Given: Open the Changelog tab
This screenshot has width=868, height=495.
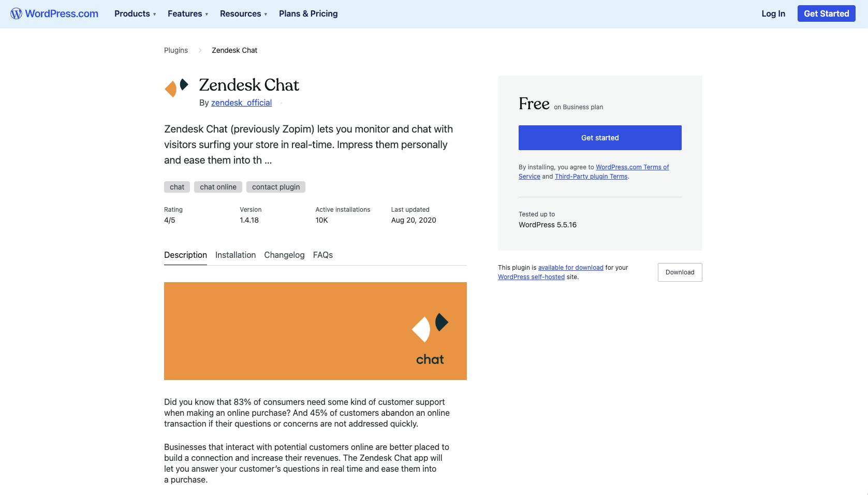Looking at the screenshot, I should pyautogui.click(x=284, y=255).
